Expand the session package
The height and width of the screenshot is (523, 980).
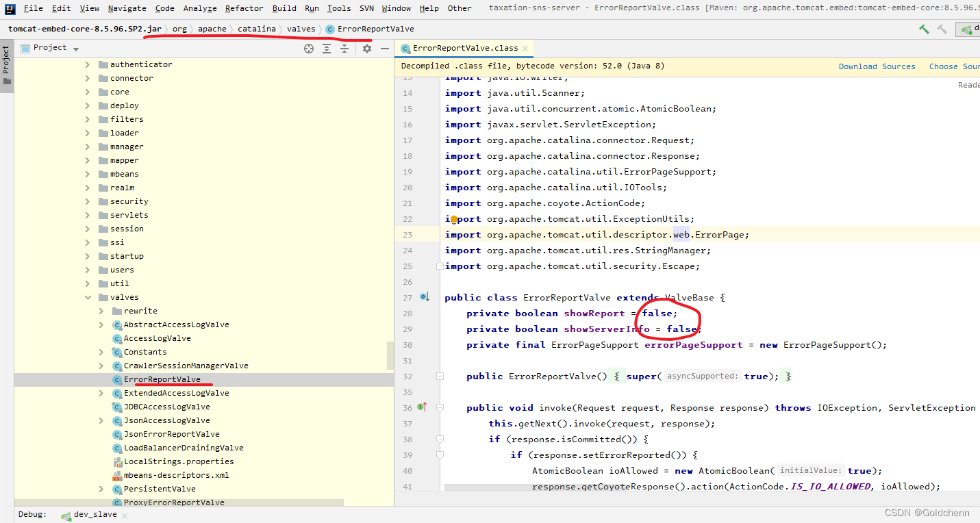(87, 229)
